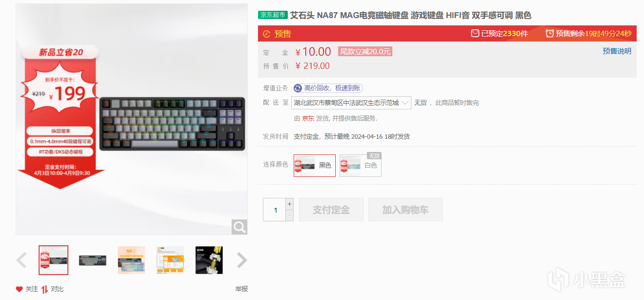Click the ￥219.00 presale price

(x=313, y=66)
